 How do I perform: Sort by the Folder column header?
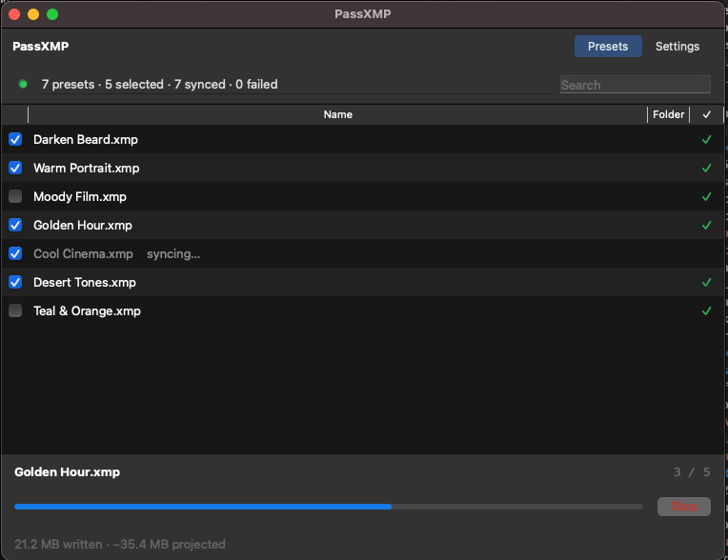[x=668, y=114]
